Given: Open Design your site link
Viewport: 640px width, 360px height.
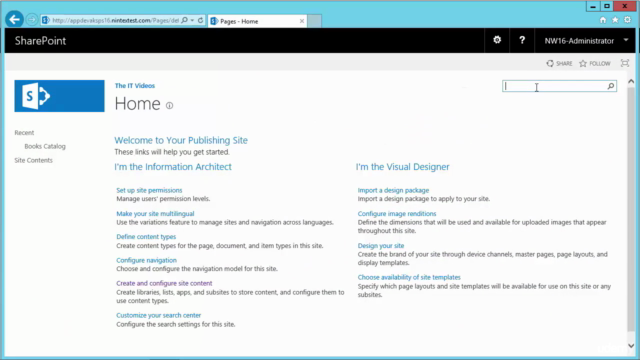Looking at the screenshot, I should (x=381, y=246).
